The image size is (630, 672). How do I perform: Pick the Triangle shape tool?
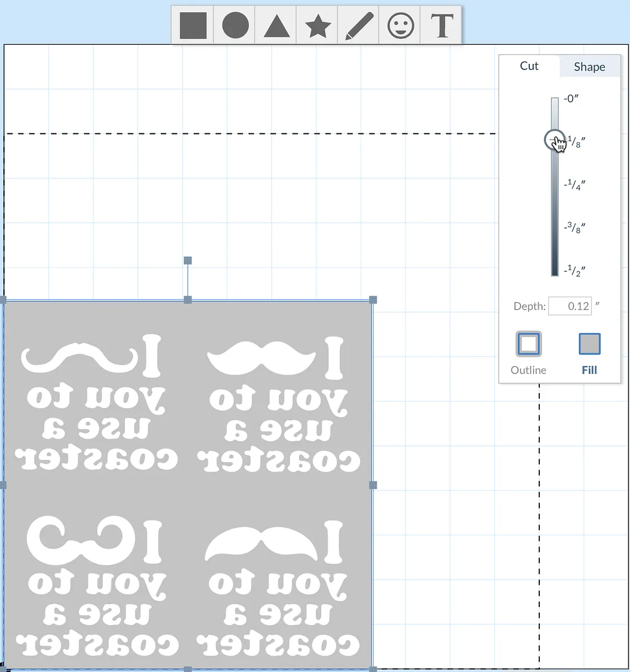coord(276,26)
